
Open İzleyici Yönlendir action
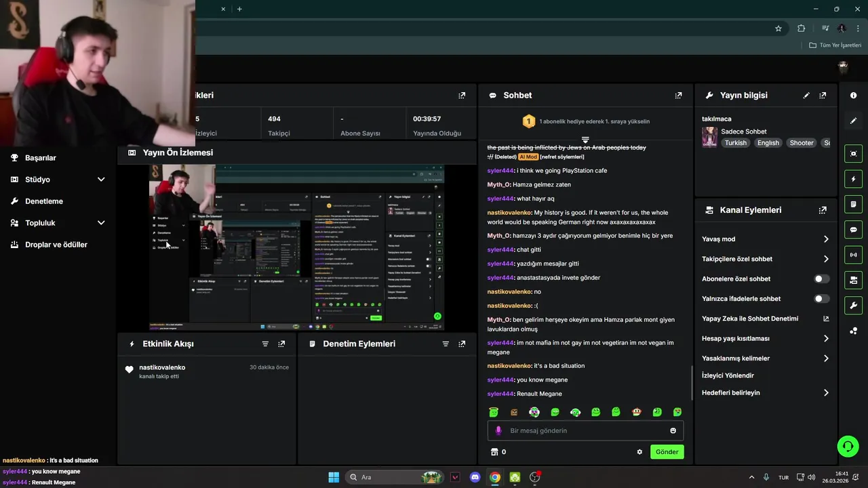[x=728, y=375]
